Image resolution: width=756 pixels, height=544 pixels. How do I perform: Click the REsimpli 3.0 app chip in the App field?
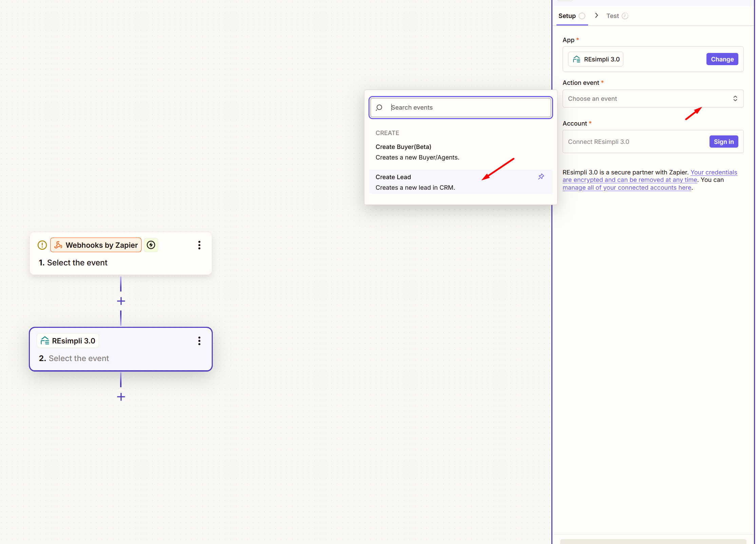click(596, 59)
